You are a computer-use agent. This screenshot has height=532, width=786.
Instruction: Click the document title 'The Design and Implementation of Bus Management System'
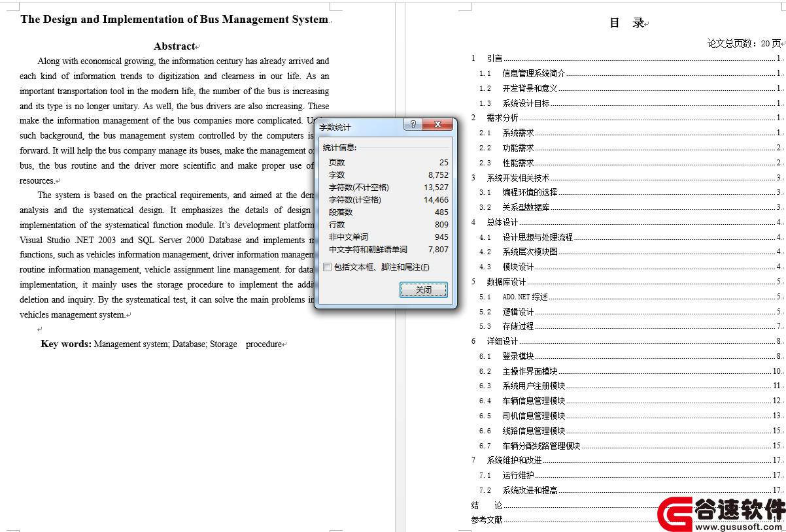pyautogui.click(x=175, y=20)
